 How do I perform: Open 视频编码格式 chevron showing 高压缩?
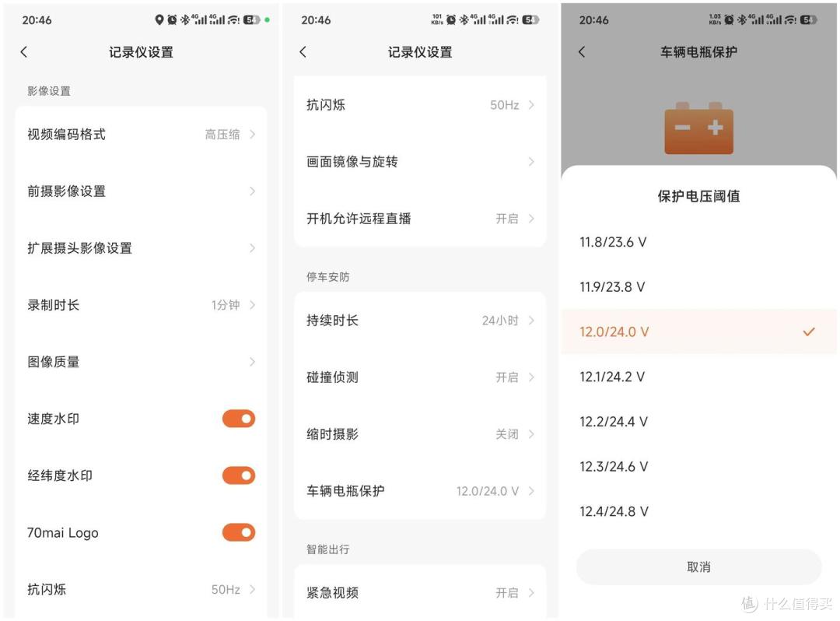[252, 134]
